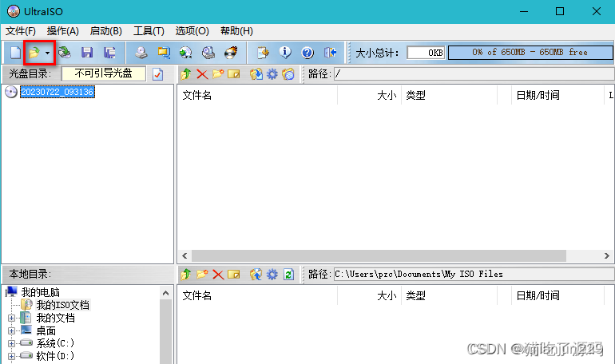Open image properties via the info bubble icon

(285, 53)
